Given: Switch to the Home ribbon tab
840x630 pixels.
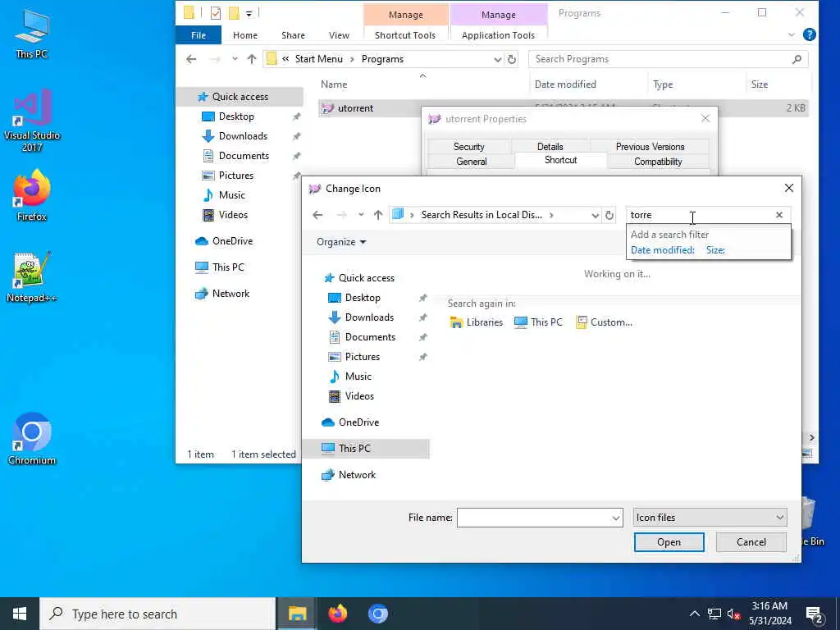Looking at the screenshot, I should [244, 34].
